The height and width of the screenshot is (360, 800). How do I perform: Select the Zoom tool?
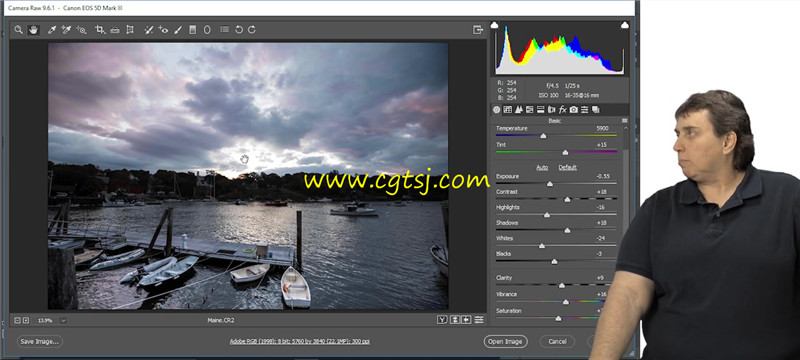pos(18,30)
